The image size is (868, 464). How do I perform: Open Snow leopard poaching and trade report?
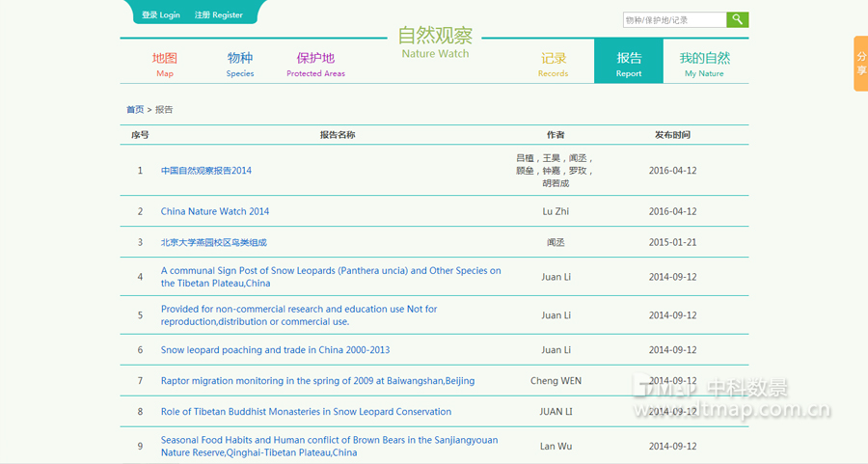pyautogui.click(x=275, y=350)
